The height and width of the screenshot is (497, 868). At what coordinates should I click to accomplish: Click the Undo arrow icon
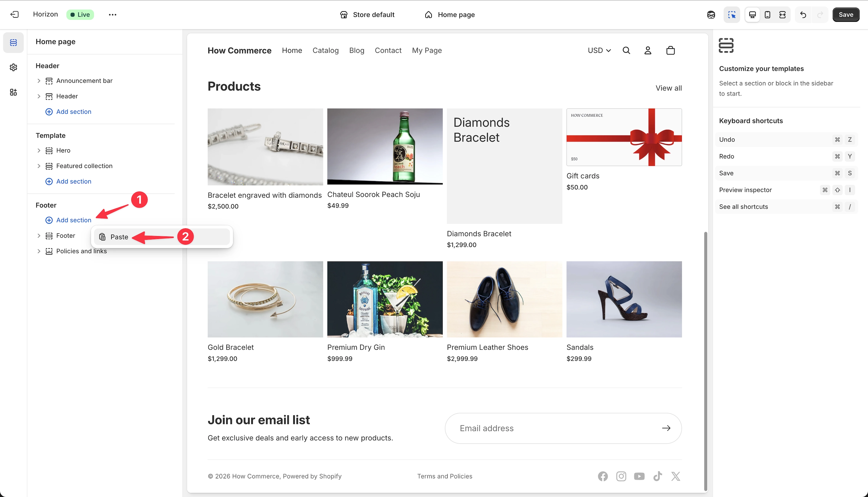803,15
